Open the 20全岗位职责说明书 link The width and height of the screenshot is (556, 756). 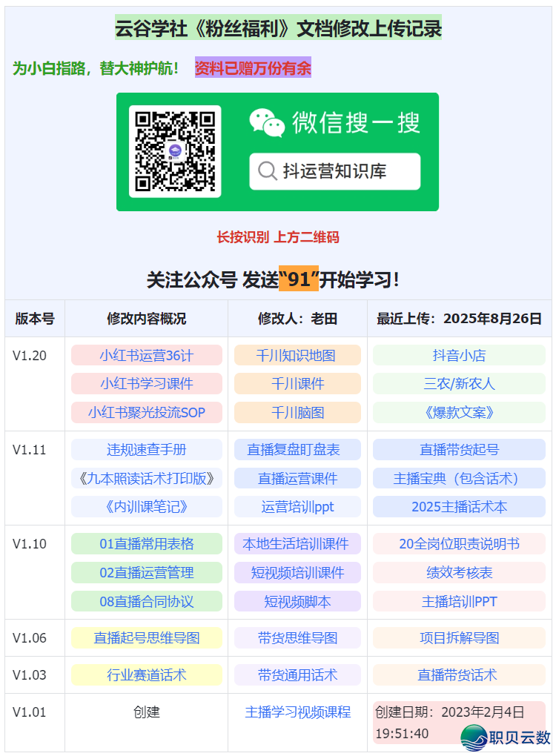459,544
